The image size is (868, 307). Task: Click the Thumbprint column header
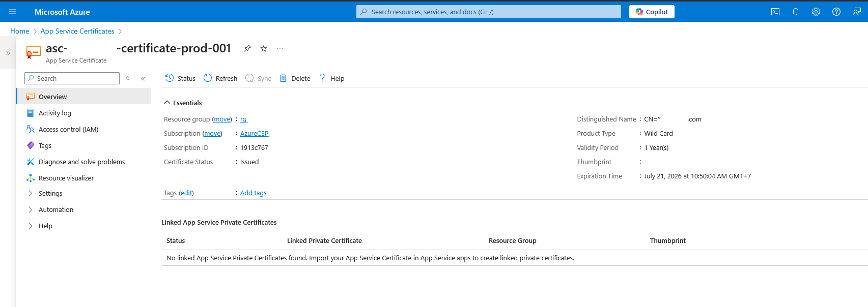pos(668,240)
